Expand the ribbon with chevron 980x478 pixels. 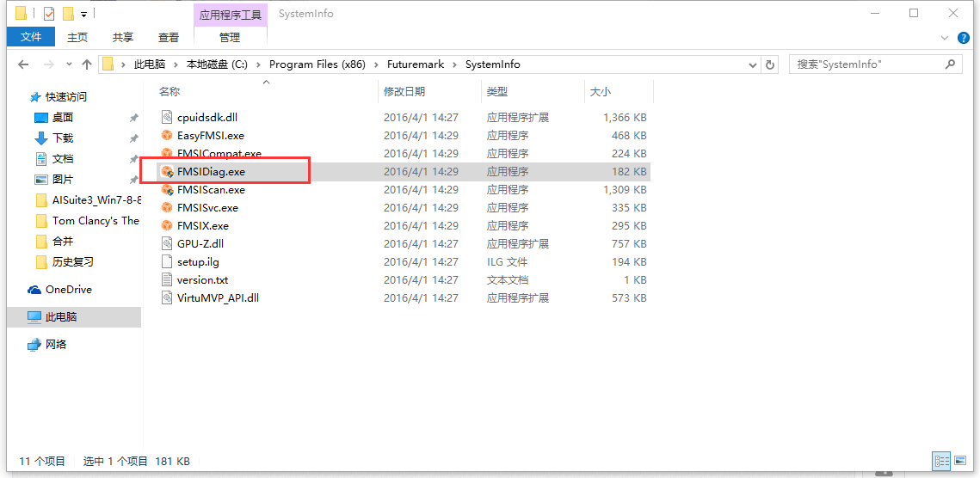point(945,38)
